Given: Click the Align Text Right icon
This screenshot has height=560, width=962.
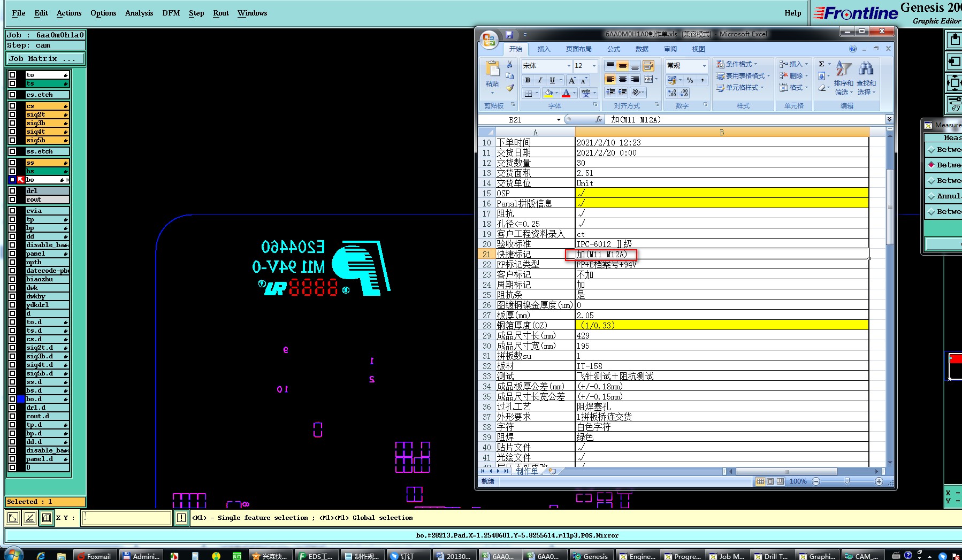Looking at the screenshot, I should [635, 79].
